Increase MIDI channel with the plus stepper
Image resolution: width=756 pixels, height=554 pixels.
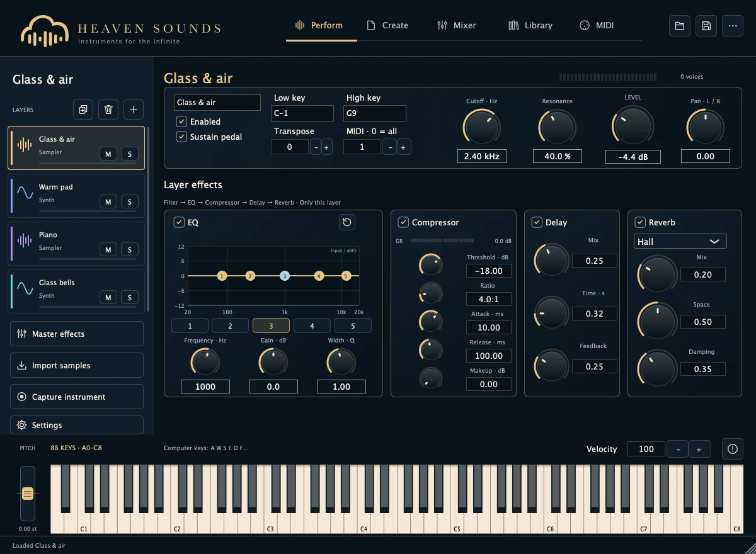pos(404,147)
